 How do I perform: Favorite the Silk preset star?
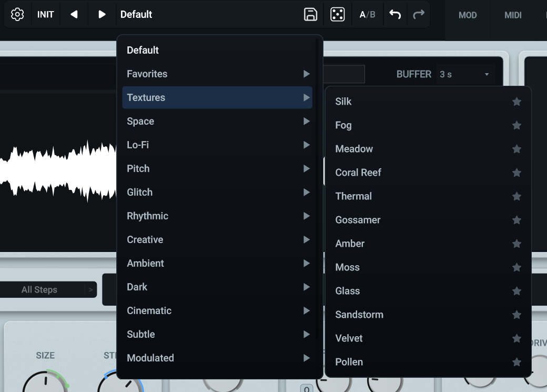coord(516,102)
